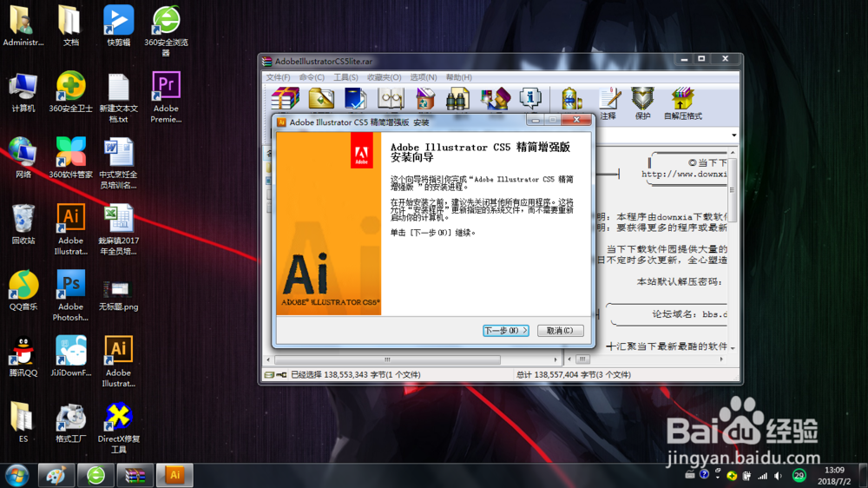Select the 360安全卫士 desktop icon
This screenshot has width=868, height=488.
coord(71,92)
